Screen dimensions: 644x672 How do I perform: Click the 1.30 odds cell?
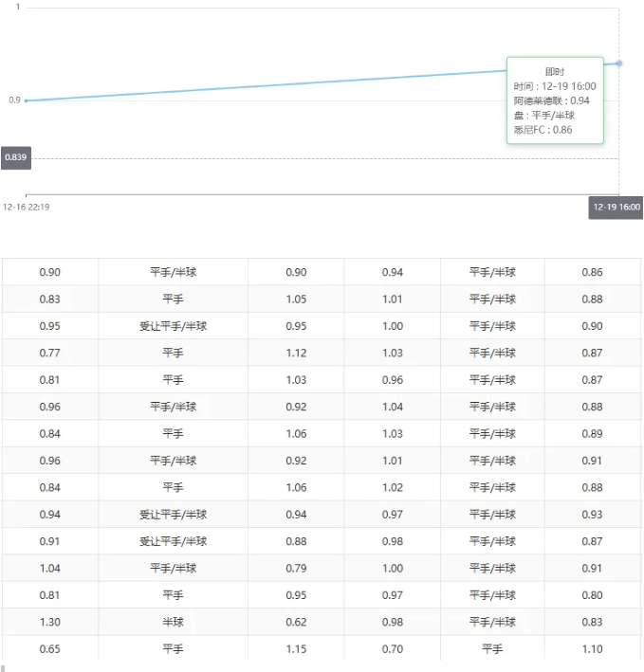(50, 622)
